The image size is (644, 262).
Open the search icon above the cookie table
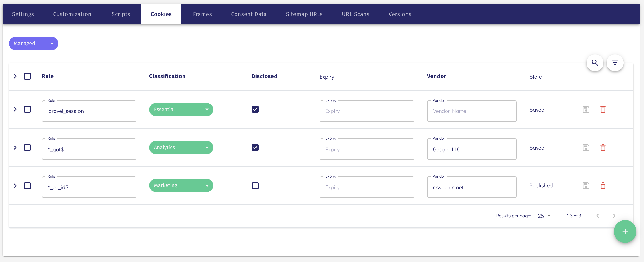click(595, 63)
